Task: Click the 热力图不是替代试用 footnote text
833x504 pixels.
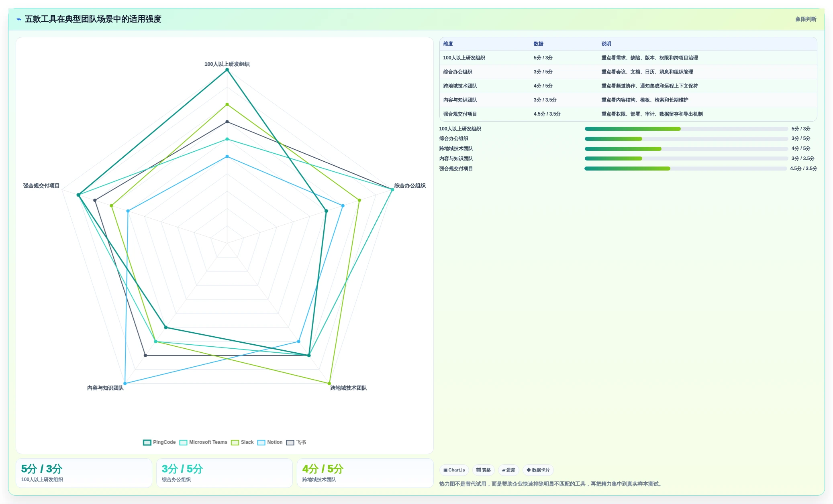Action: coord(551,484)
